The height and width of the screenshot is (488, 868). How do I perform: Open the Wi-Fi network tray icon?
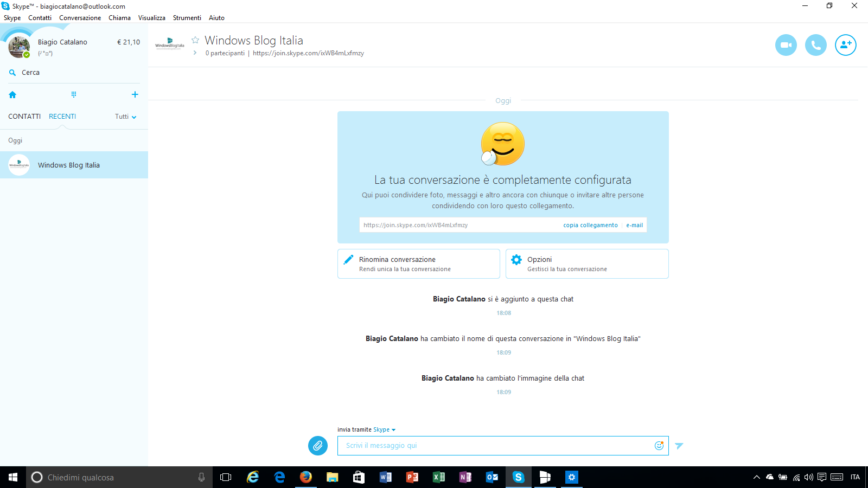[x=796, y=477]
